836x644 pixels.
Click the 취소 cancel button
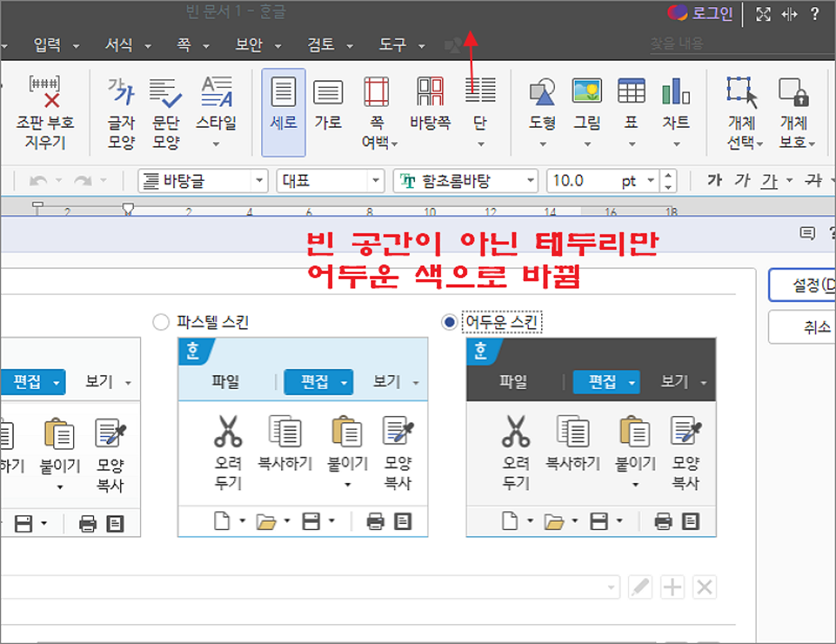point(803,327)
